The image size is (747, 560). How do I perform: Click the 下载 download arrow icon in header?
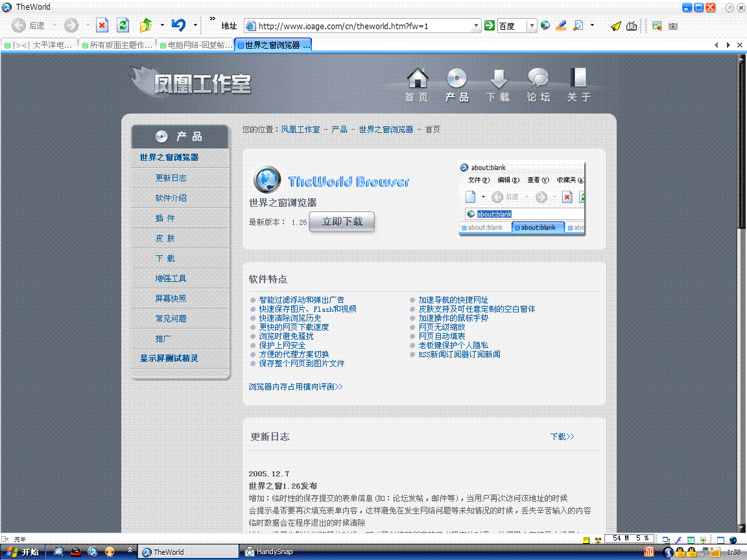(x=498, y=85)
